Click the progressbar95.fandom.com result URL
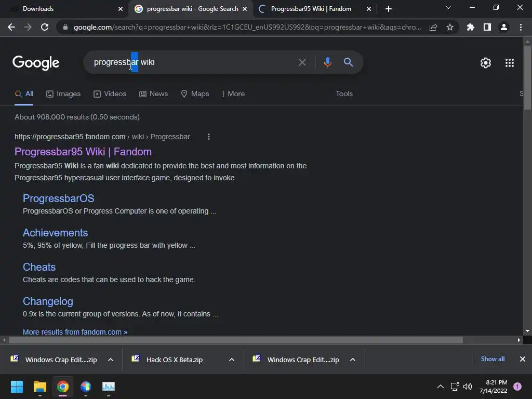Image resolution: width=532 pixels, height=399 pixels. [105, 137]
